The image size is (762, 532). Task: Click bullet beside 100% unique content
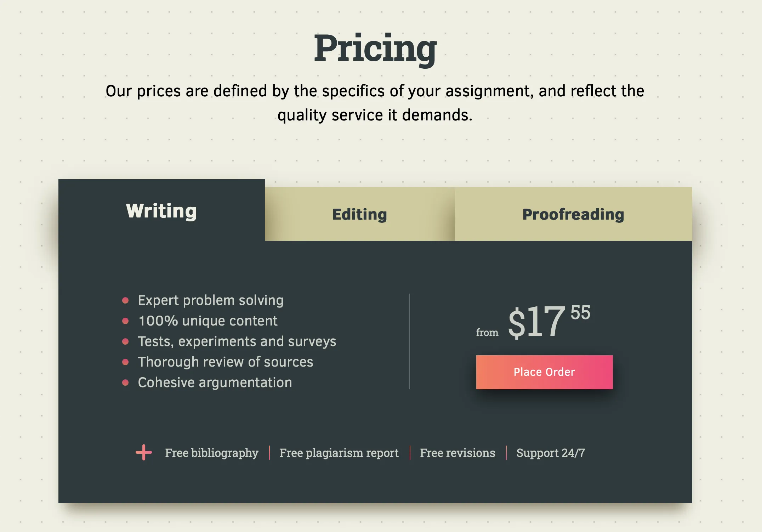[x=125, y=321]
